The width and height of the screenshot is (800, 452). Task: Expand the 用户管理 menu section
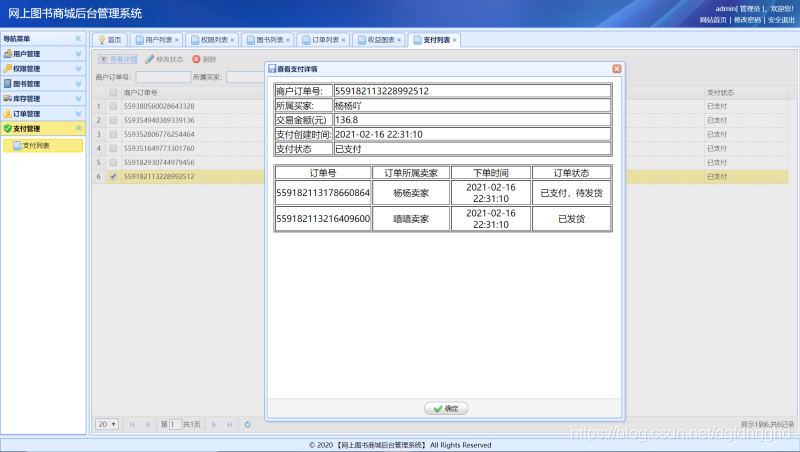(x=78, y=54)
